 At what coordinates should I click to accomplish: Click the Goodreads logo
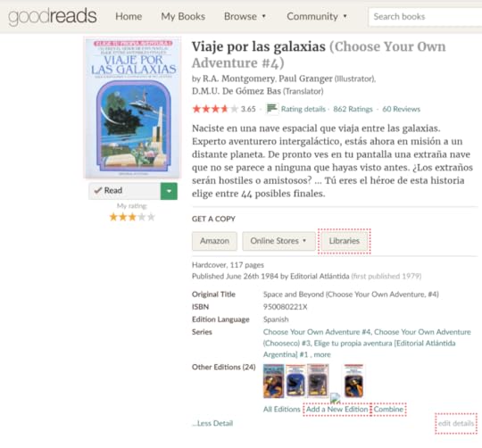(x=53, y=16)
